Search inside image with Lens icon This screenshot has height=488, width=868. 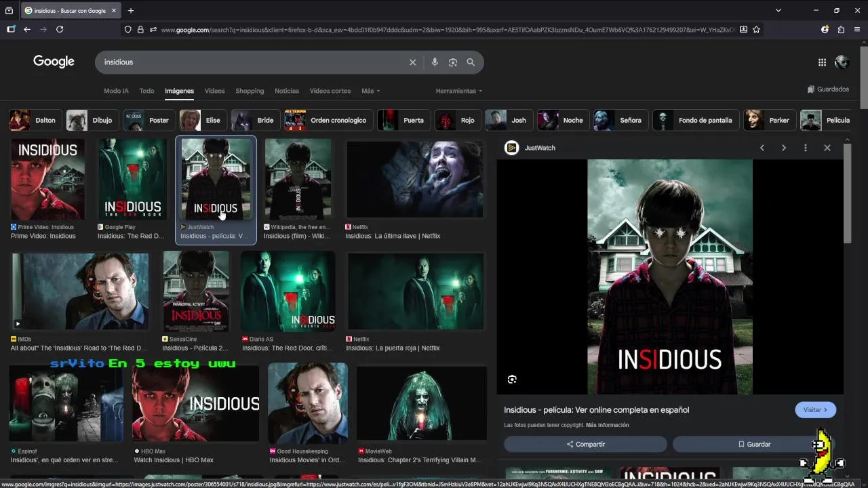pos(512,380)
